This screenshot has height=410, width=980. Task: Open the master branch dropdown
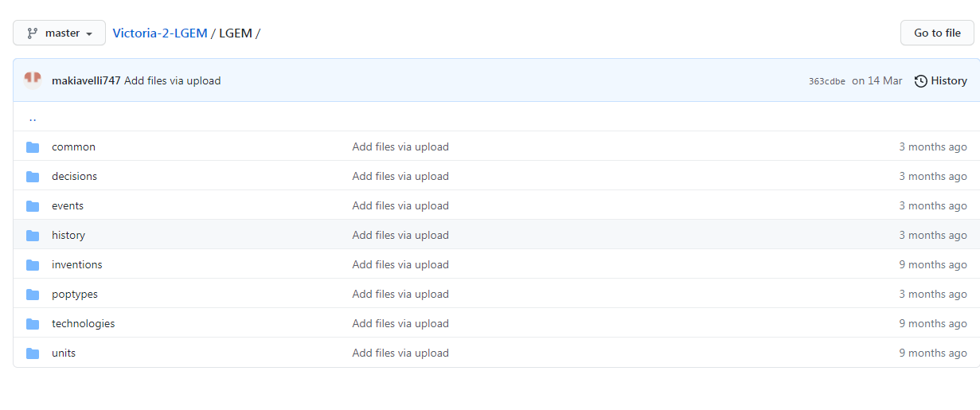click(59, 33)
